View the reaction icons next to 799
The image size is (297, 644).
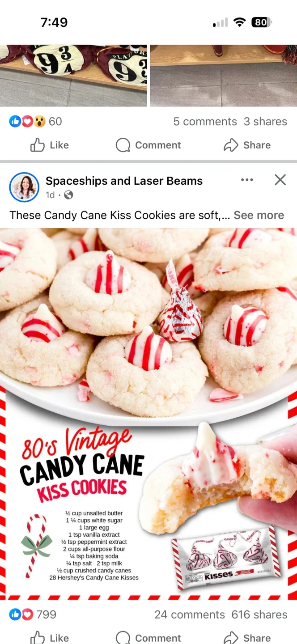coord(21,614)
